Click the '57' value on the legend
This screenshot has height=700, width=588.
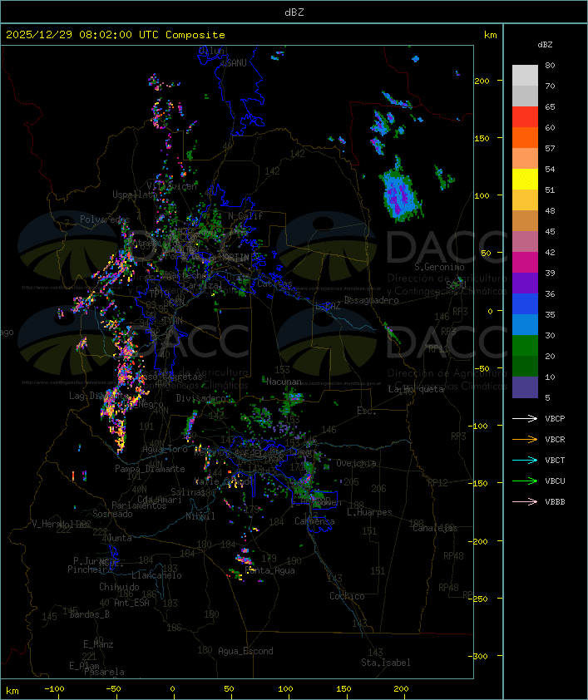click(550, 148)
